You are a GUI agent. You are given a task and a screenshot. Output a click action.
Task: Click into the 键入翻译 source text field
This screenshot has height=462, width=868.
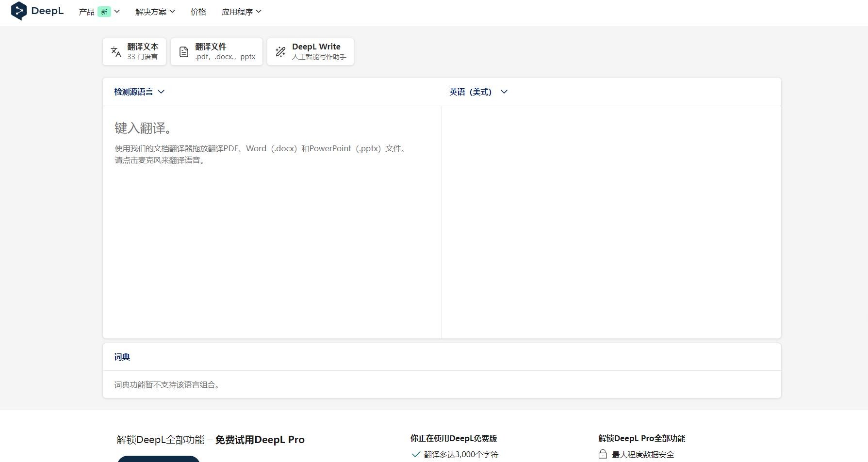pyautogui.click(x=272, y=222)
